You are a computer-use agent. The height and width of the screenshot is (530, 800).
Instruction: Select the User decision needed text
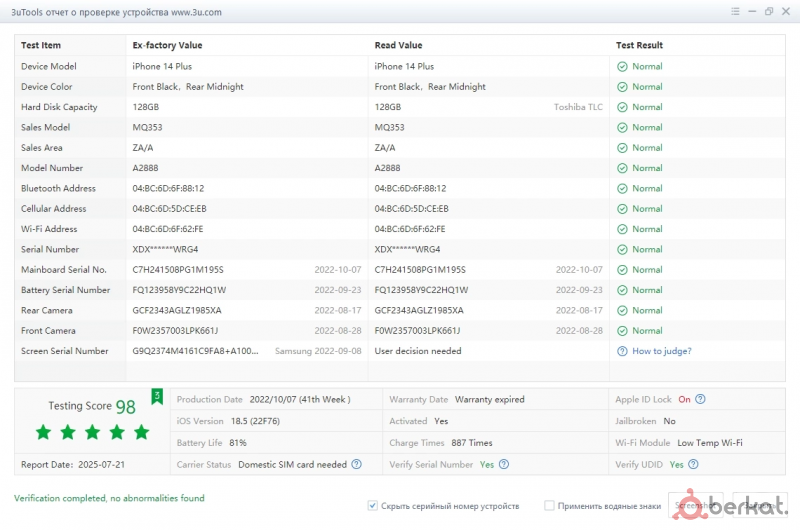(x=418, y=351)
